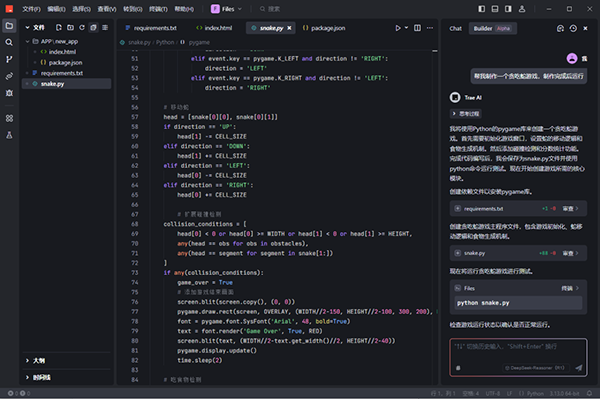Collapse the 文件 explorer section header
Viewport: 600px width, 399px height.
[x=35, y=28]
